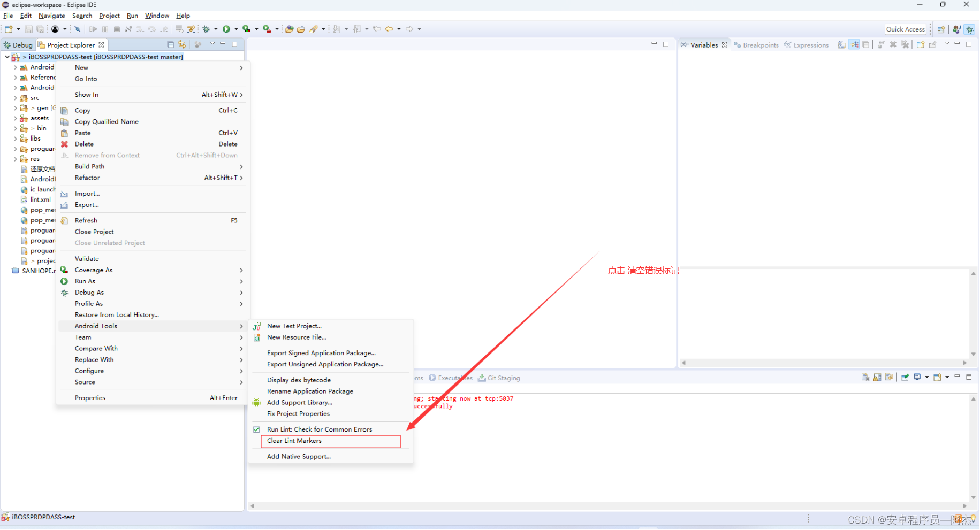Collapse the iBOSSPRDPDASS-test project node
Screen dimensions: 980x530
[7, 57]
